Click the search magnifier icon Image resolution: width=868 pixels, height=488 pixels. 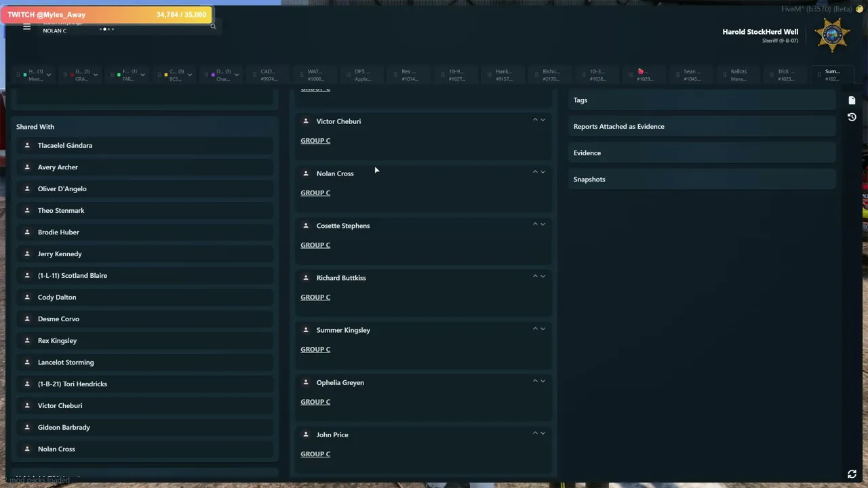tap(213, 26)
